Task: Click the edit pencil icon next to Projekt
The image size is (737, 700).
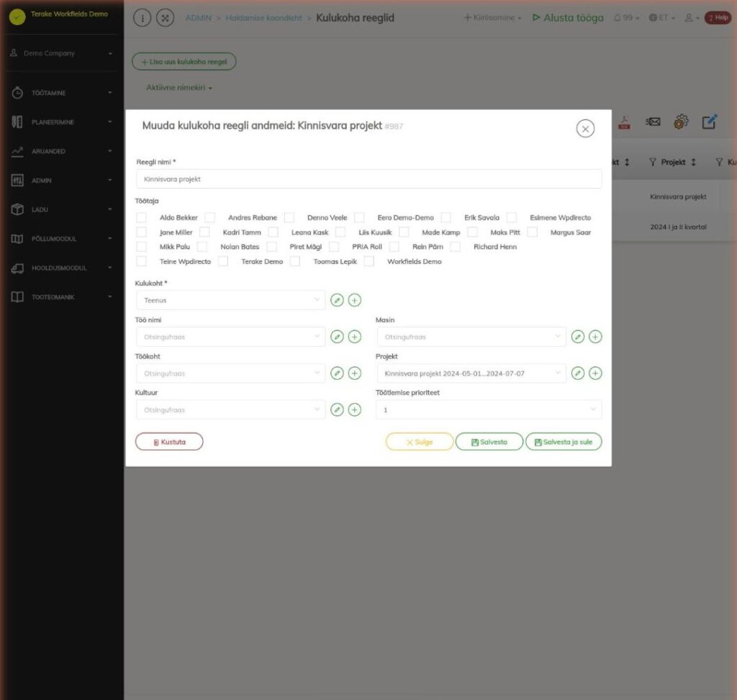Action: 578,373
